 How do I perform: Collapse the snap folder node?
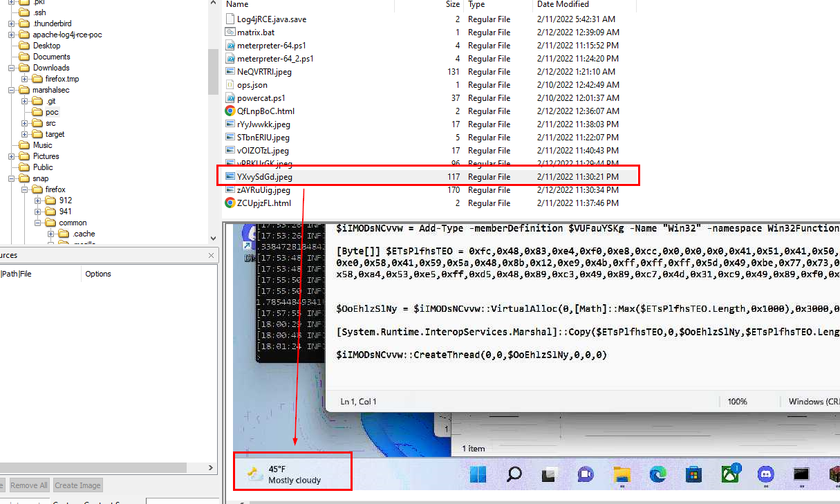(x=12, y=178)
